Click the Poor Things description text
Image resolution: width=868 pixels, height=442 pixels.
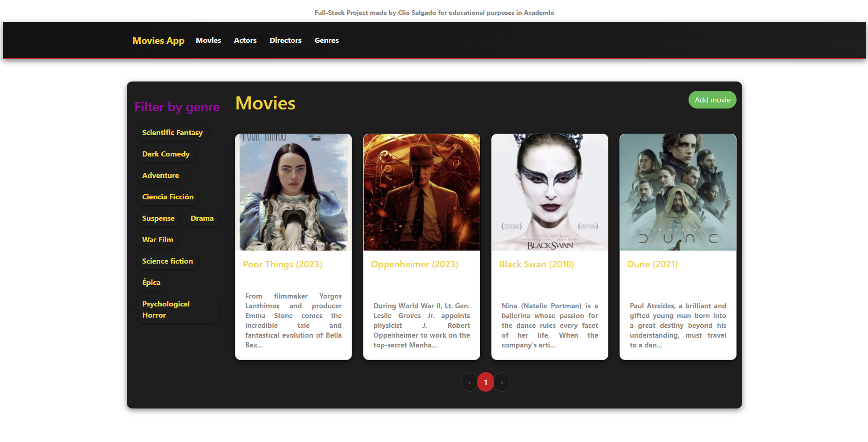pos(293,320)
